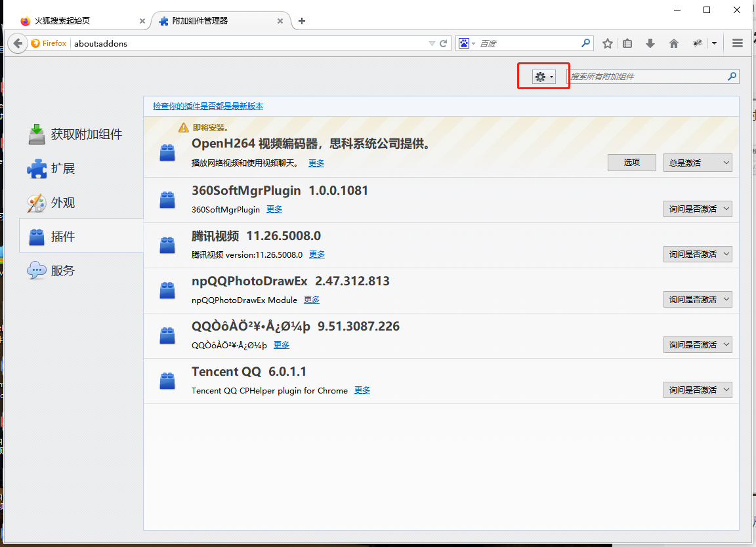The width and height of the screenshot is (756, 547).
Task: Open the gear tools menu for add-ons
Action: point(544,77)
